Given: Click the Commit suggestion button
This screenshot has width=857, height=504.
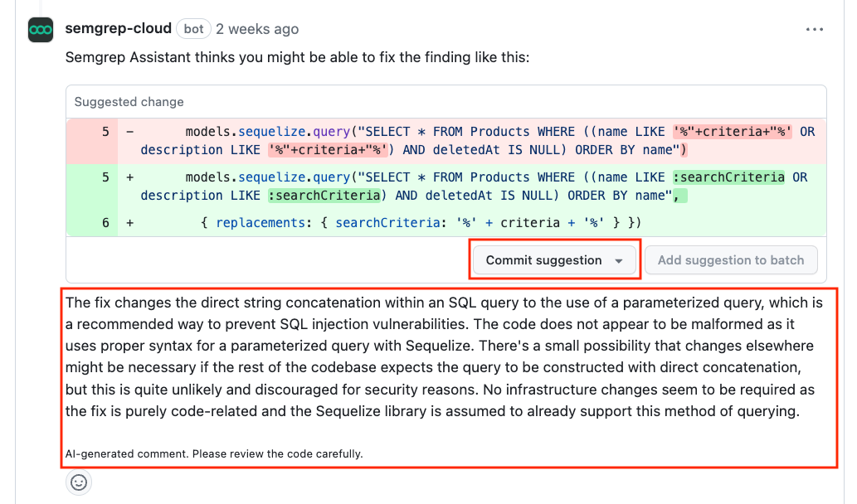Looking at the screenshot, I should pyautogui.click(x=542, y=259).
